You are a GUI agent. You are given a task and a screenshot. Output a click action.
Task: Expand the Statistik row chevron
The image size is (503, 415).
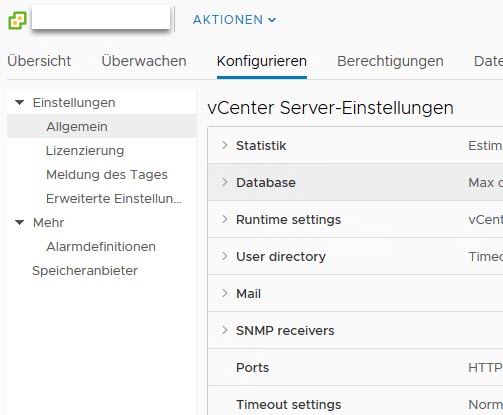[x=225, y=145]
